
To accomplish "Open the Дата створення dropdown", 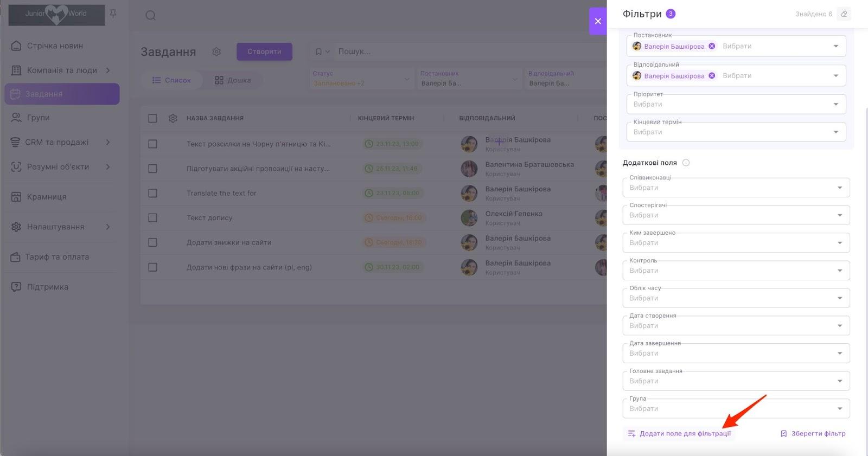I will pyautogui.click(x=736, y=326).
